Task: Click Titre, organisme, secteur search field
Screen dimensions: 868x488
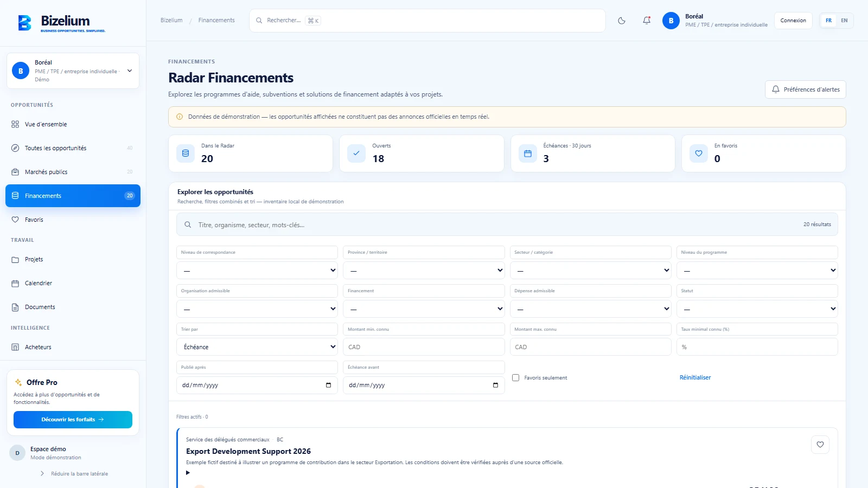Action: pos(507,224)
